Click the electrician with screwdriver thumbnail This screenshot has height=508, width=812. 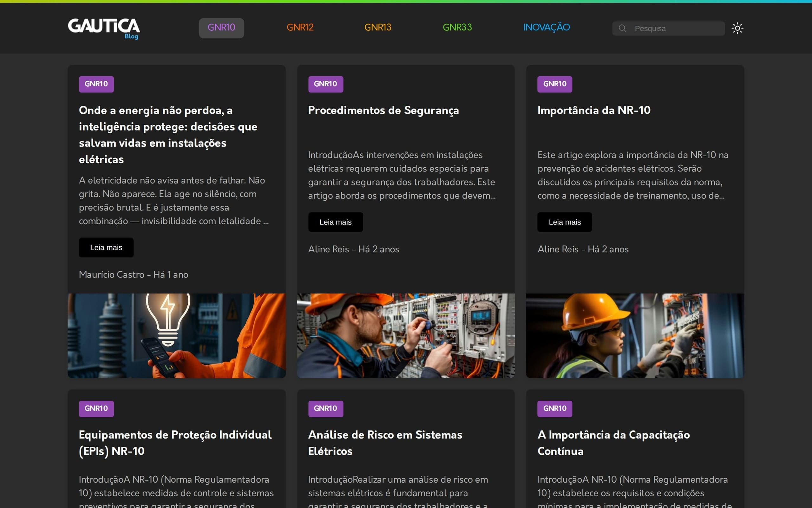coord(406,336)
